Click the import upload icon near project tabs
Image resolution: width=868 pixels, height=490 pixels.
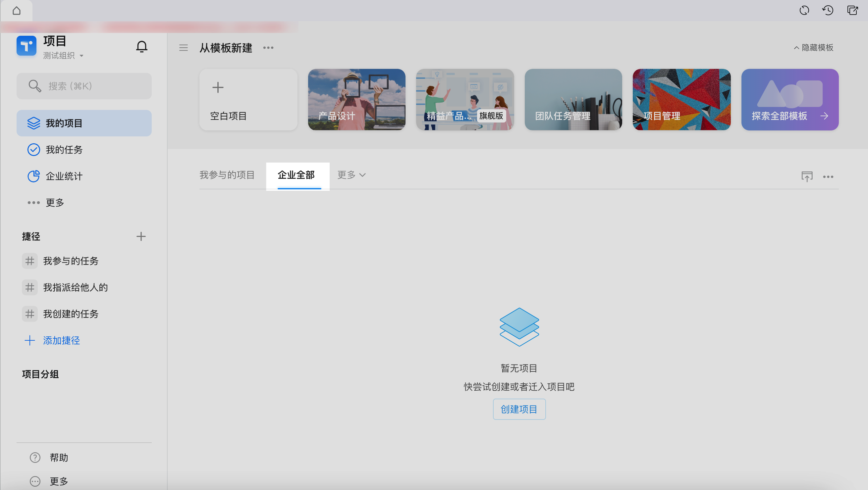(807, 176)
